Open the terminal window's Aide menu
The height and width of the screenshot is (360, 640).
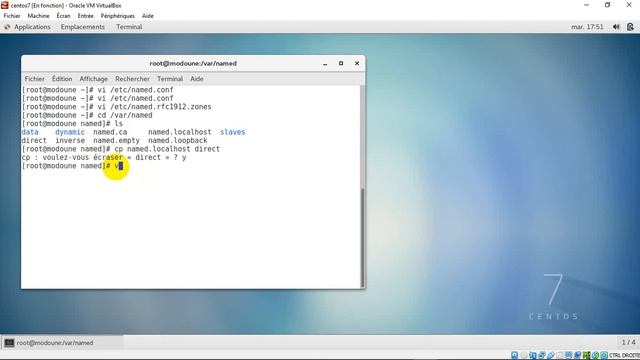point(197,79)
